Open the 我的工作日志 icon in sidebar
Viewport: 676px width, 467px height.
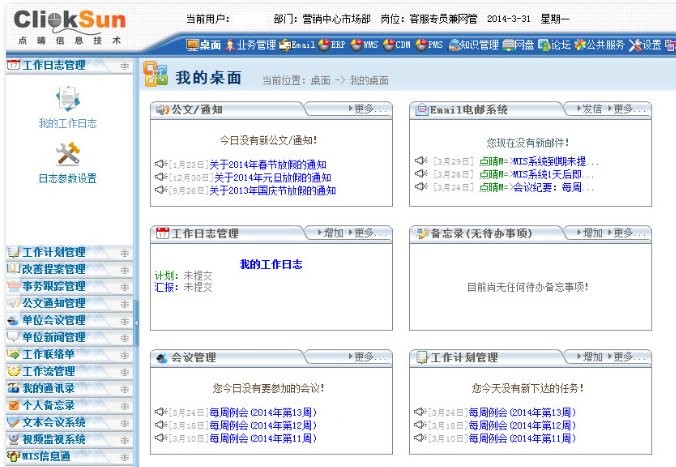coord(68,100)
